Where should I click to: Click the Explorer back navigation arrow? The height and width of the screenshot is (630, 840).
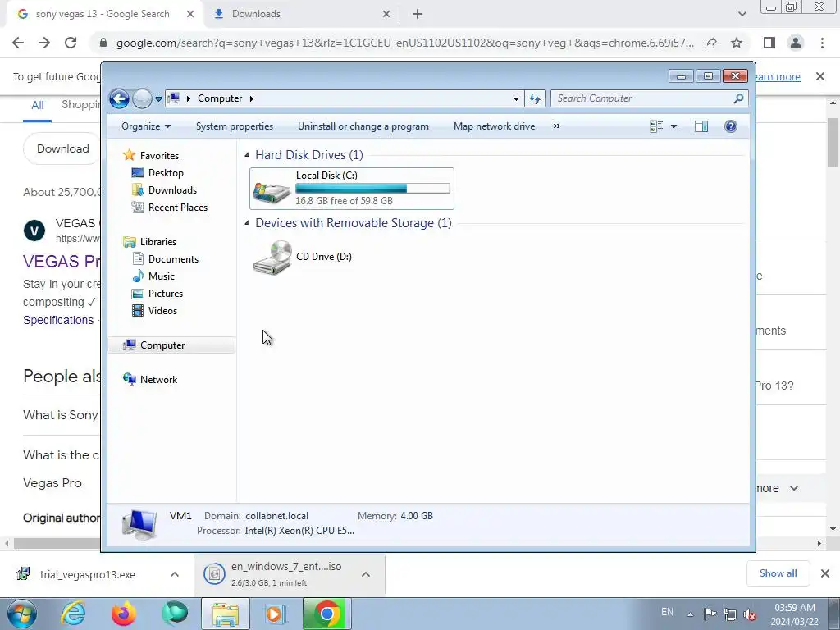[x=119, y=98]
